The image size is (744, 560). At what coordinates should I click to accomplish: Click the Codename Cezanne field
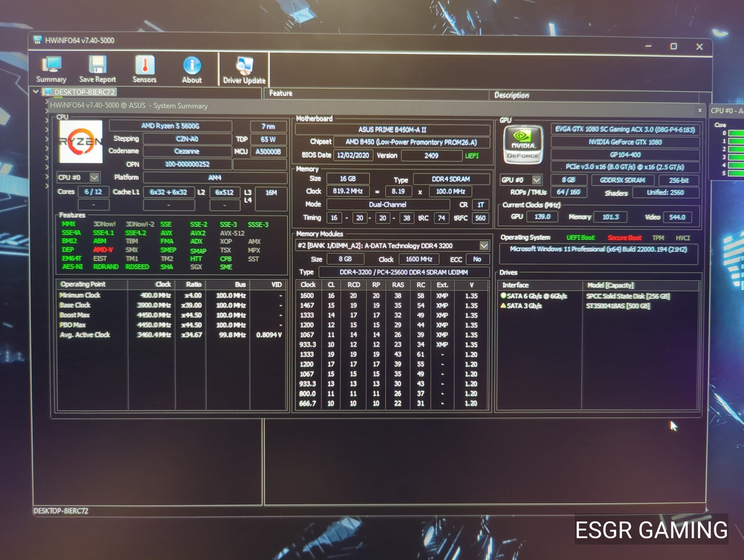coord(187,151)
